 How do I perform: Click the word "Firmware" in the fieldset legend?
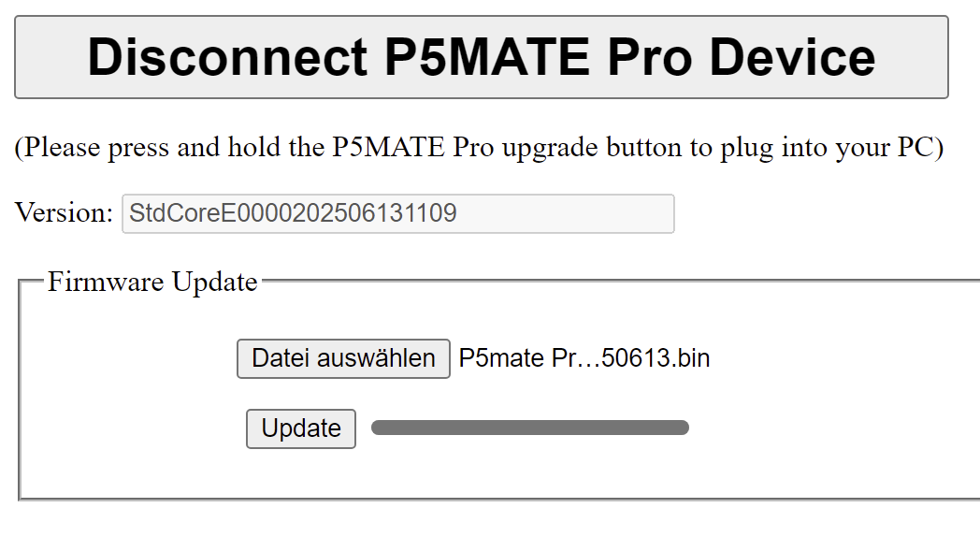click(106, 282)
